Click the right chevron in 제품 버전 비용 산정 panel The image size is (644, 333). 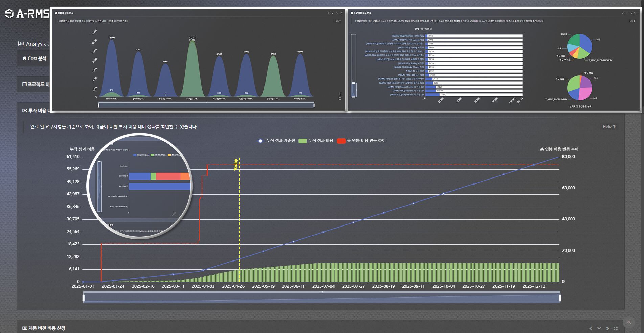point(607,328)
